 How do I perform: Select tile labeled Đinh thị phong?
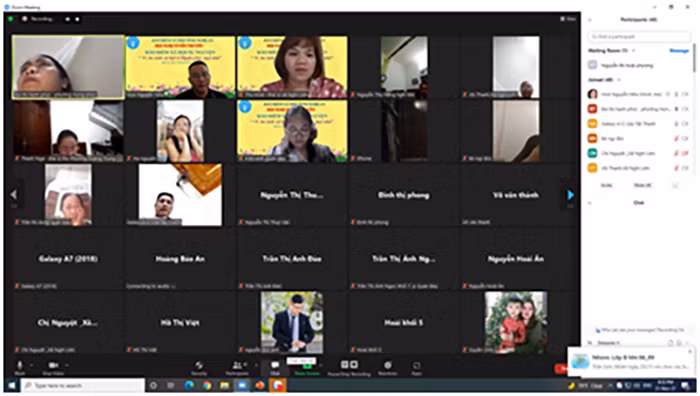(x=404, y=195)
